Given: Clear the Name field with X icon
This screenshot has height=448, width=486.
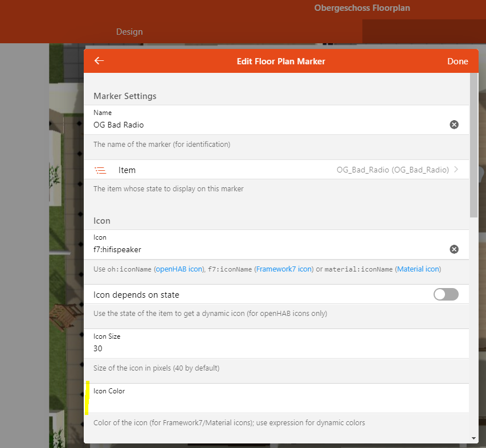Looking at the screenshot, I should [454, 125].
